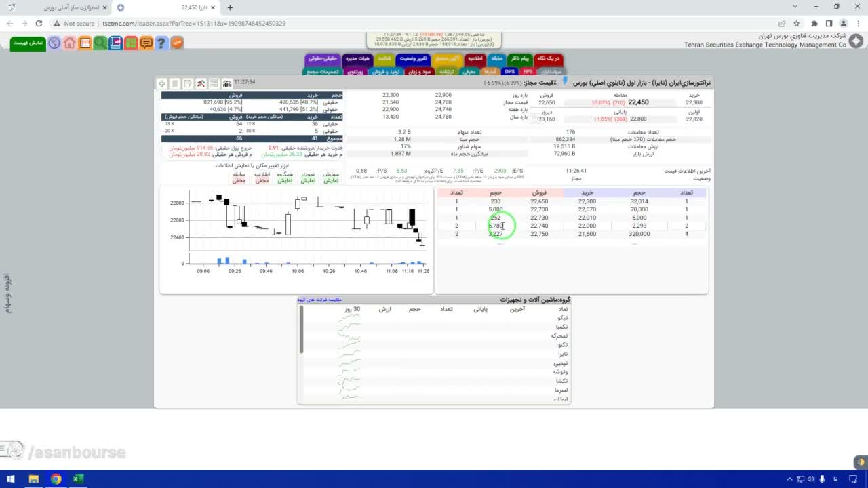Image resolution: width=868 pixels, height=488 pixels.
Task: Open the پیام ناظر tab
Action: pyautogui.click(x=520, y=58)
